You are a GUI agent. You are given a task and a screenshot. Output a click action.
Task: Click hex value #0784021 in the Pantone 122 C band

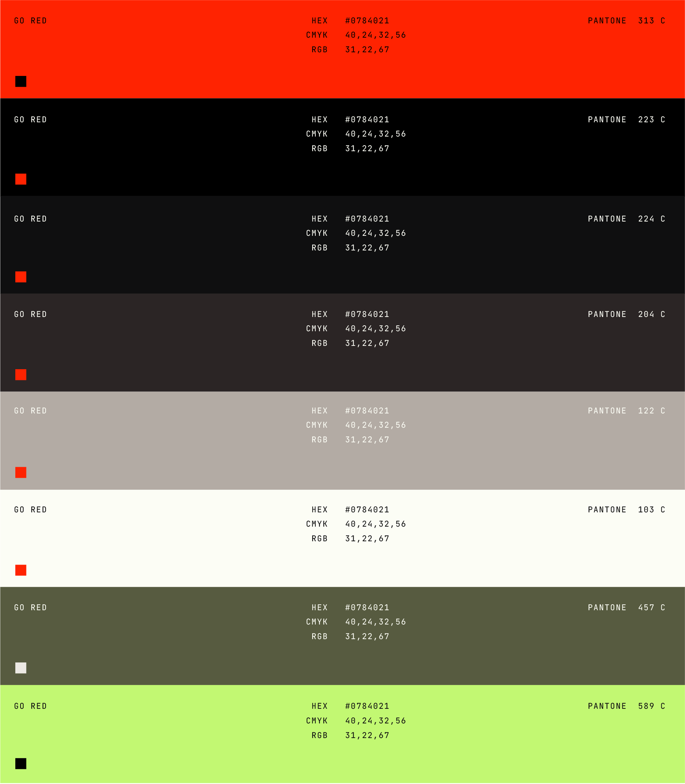(367, 411)
